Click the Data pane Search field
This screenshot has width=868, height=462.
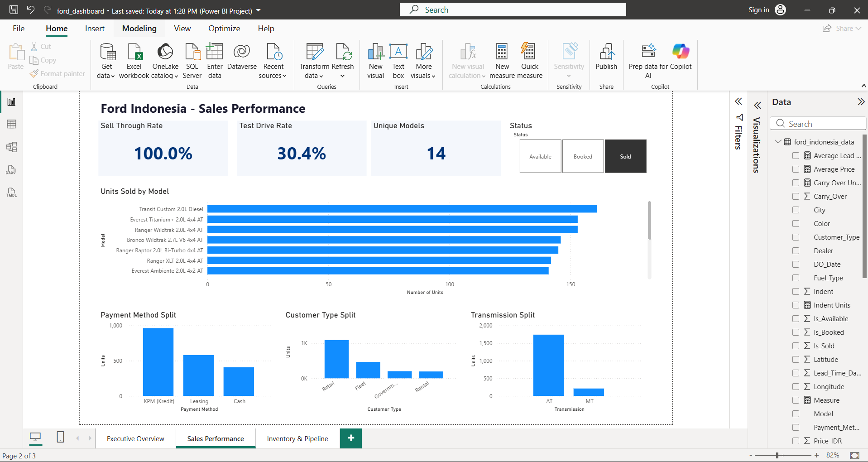pyautogui.click(x=818, y=124)
